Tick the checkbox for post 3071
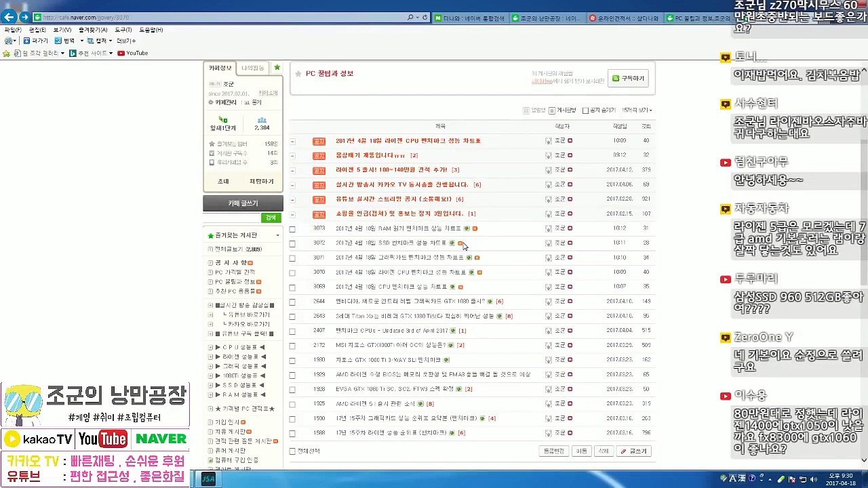The height and width of the screenshot is (488, 868). 292,258
